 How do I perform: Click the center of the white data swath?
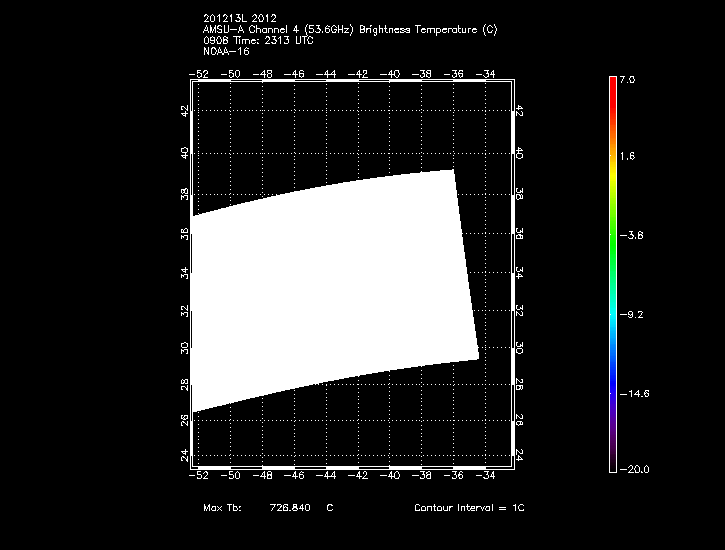[335, 290]
